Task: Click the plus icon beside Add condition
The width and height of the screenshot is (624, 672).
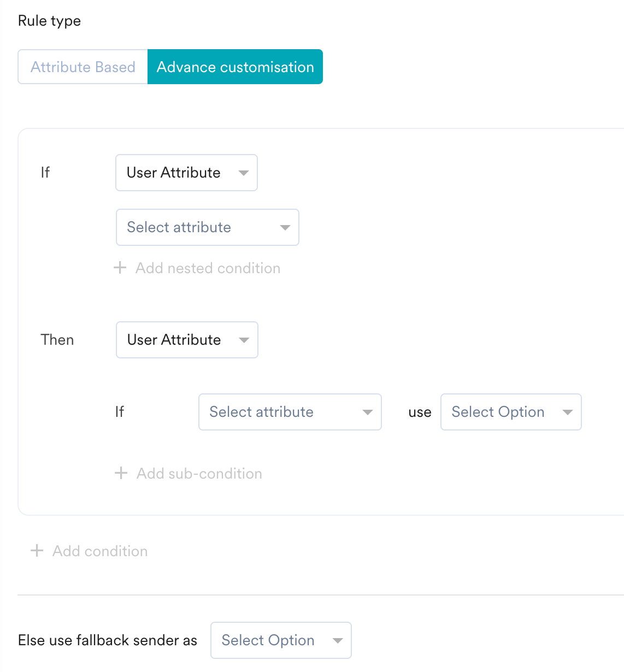Action: pos(37,550)
